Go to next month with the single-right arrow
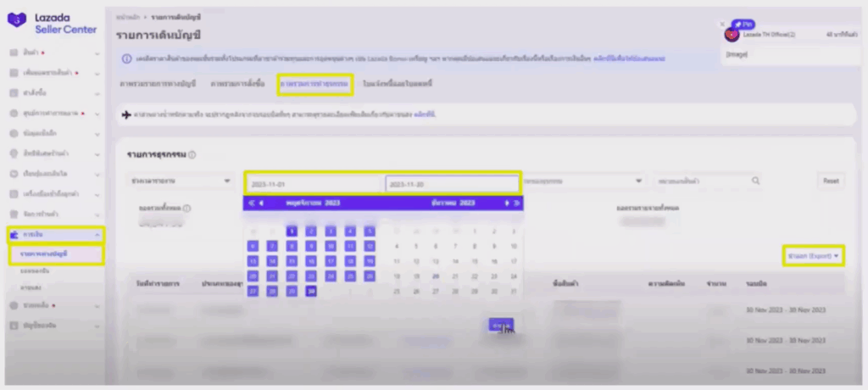868x390 pixels. pos(507,203)
